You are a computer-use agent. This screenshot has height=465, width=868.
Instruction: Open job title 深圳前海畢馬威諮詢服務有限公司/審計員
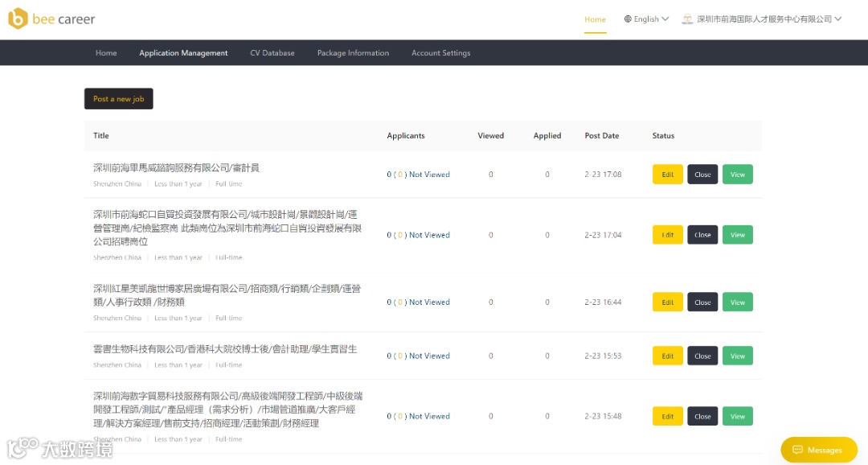(176, 167)
